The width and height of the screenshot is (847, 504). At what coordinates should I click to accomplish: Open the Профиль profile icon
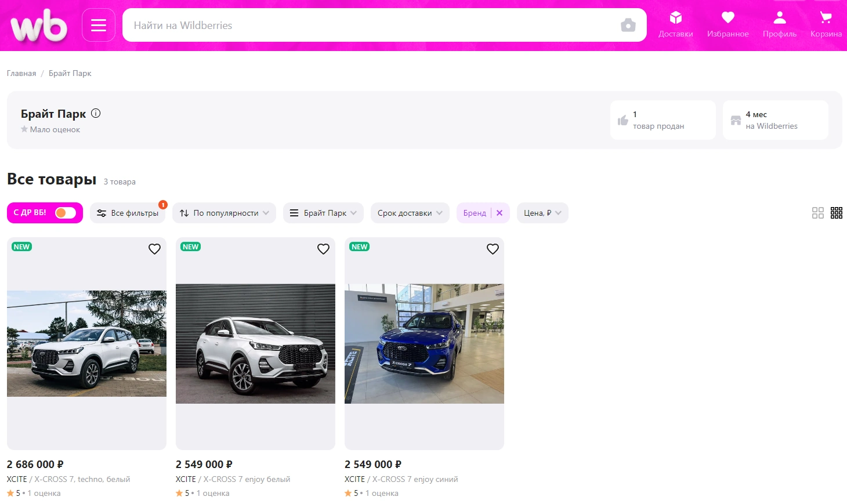coord(779,25)
